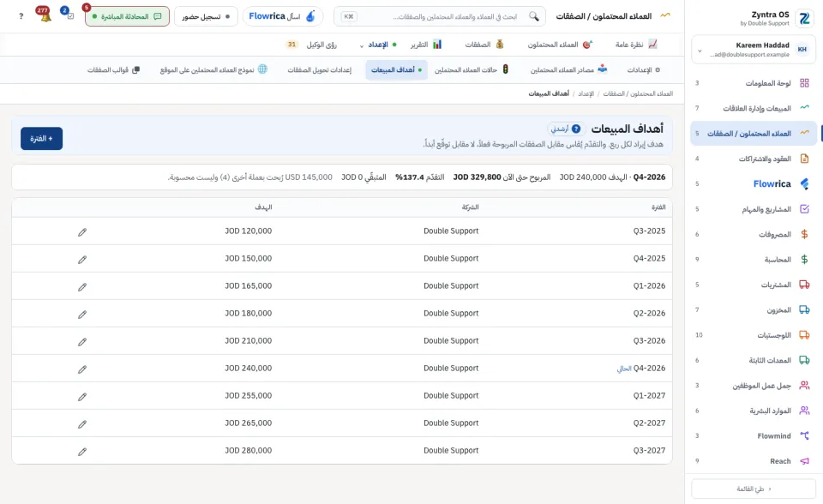Click the edit pencil on Q1-2027 row
This screenshot has width=823, height=504.
pos(82,397)
